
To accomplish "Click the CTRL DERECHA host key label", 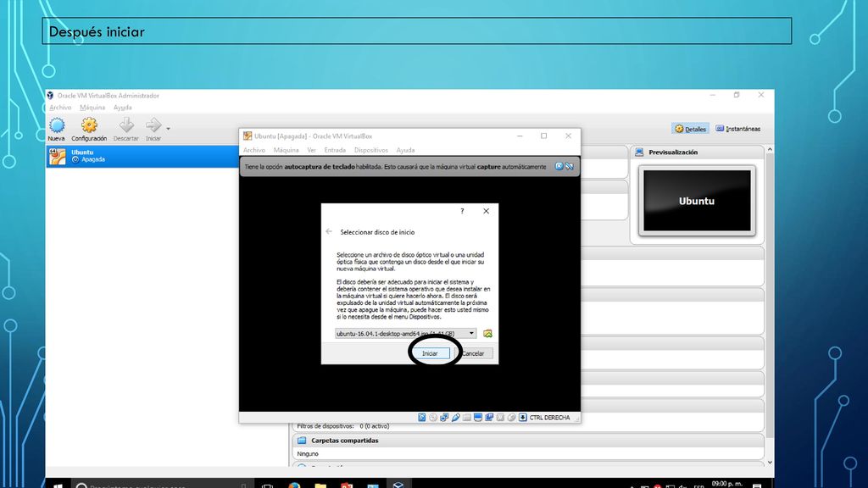I will (549, 418).
